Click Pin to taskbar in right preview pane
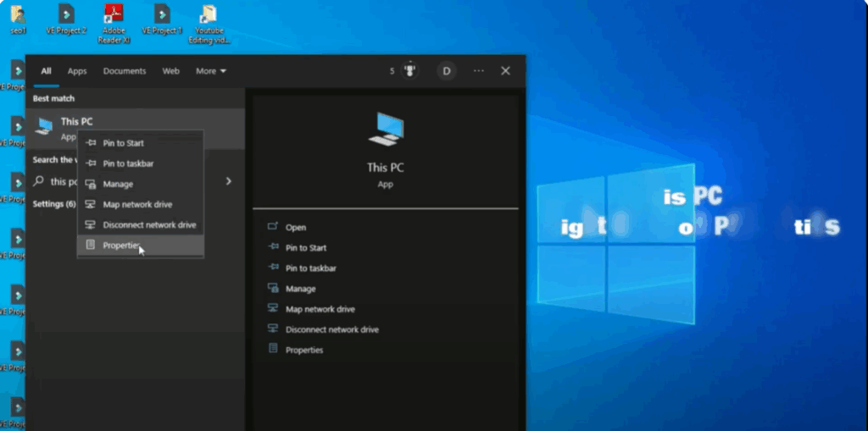 311,268
